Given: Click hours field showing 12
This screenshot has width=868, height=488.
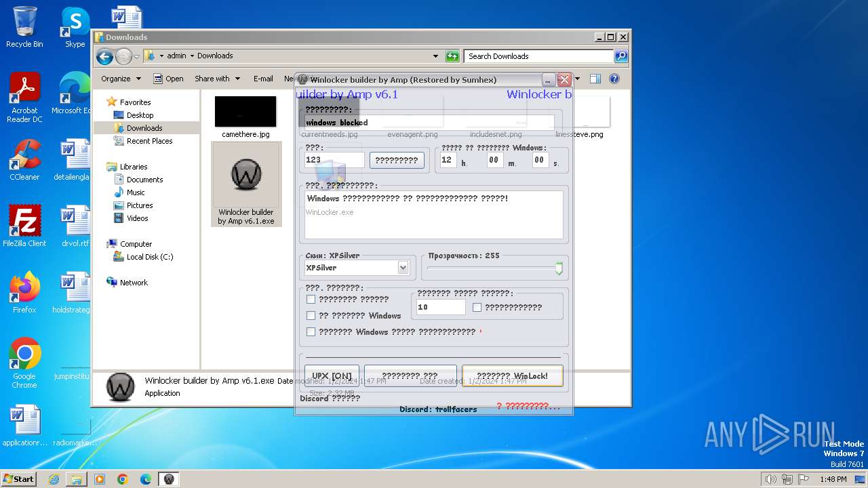Looking at the screenshot, I should [x=448, y=160].
